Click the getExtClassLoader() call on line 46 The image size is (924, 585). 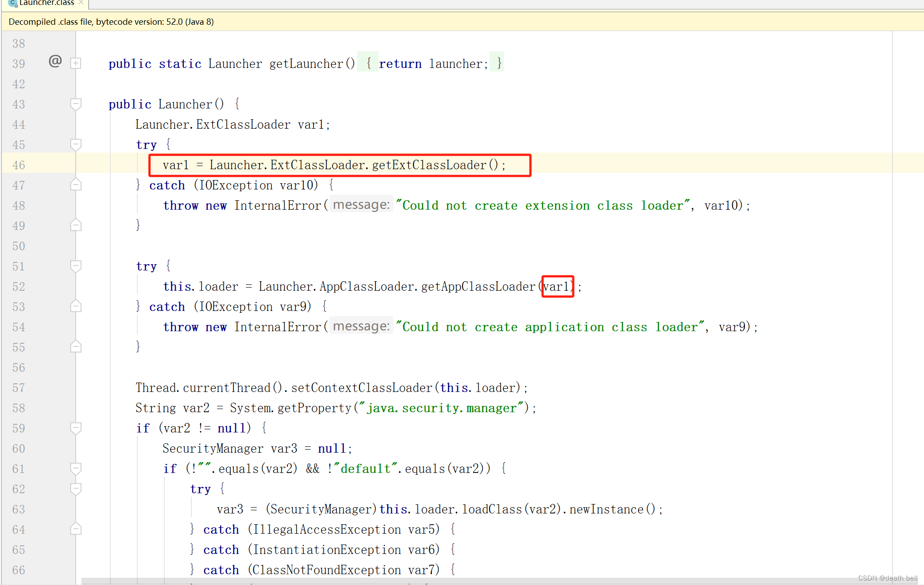(435, 165)
